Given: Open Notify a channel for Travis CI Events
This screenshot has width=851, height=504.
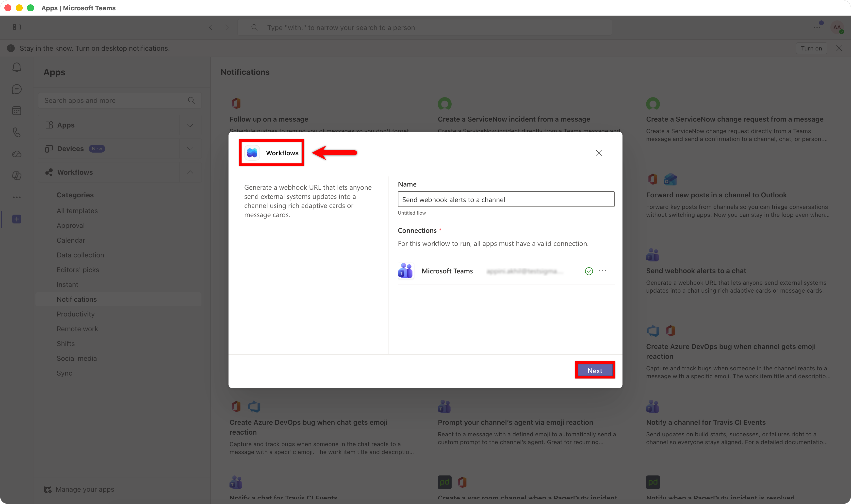Looking at the screenshot, I should pos(706,422).
